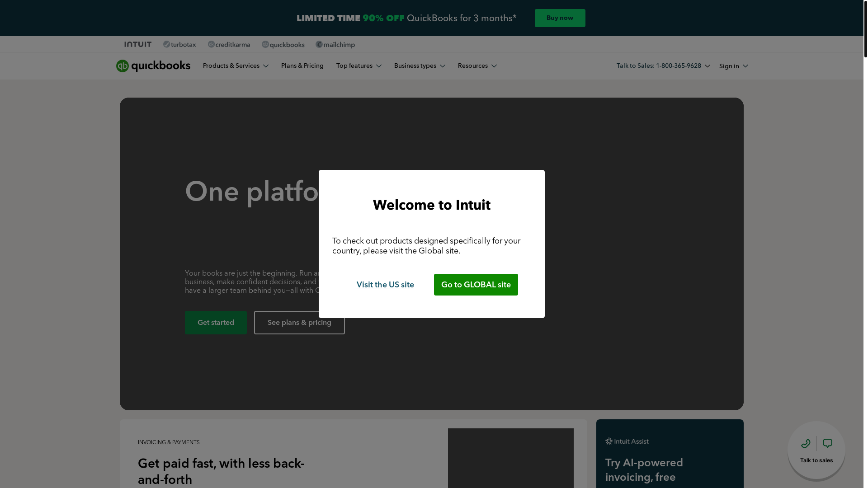Click the INVOICING & PAYMENTS label

169,442
